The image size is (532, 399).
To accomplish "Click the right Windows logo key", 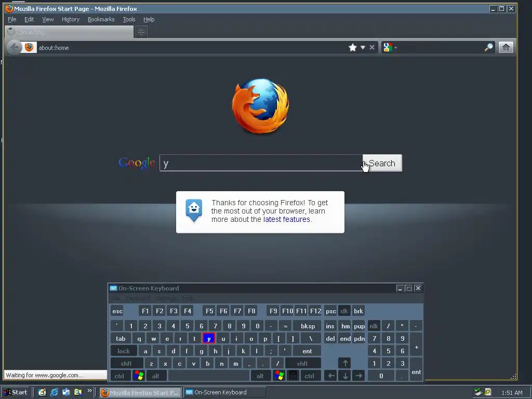I will [x=279, y=376].
